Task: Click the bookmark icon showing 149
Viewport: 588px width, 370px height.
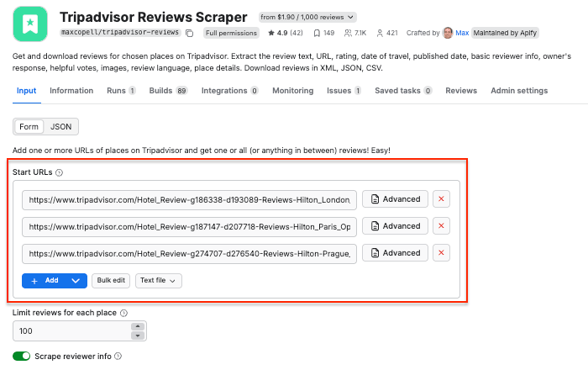Action: [317, 33]
